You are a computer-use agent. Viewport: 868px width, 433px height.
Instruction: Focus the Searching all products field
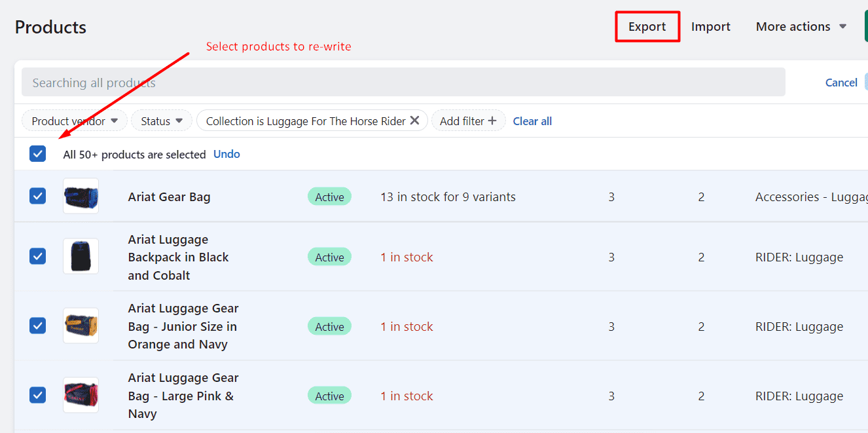[403, 83]
